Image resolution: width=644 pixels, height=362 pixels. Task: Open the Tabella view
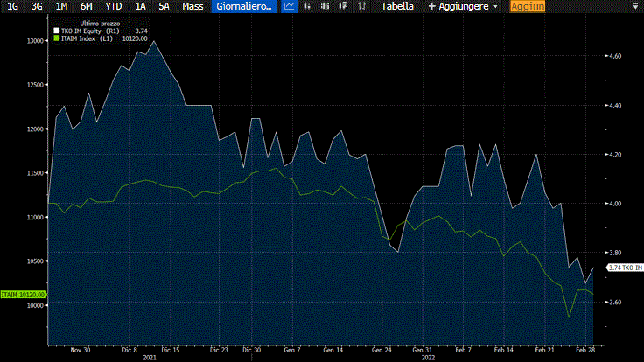[397, 6]
